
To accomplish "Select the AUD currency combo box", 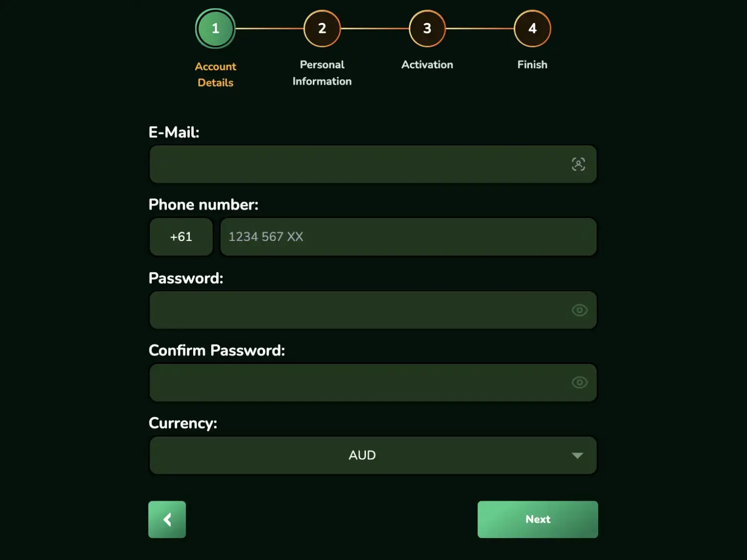I will coord(362,455).
